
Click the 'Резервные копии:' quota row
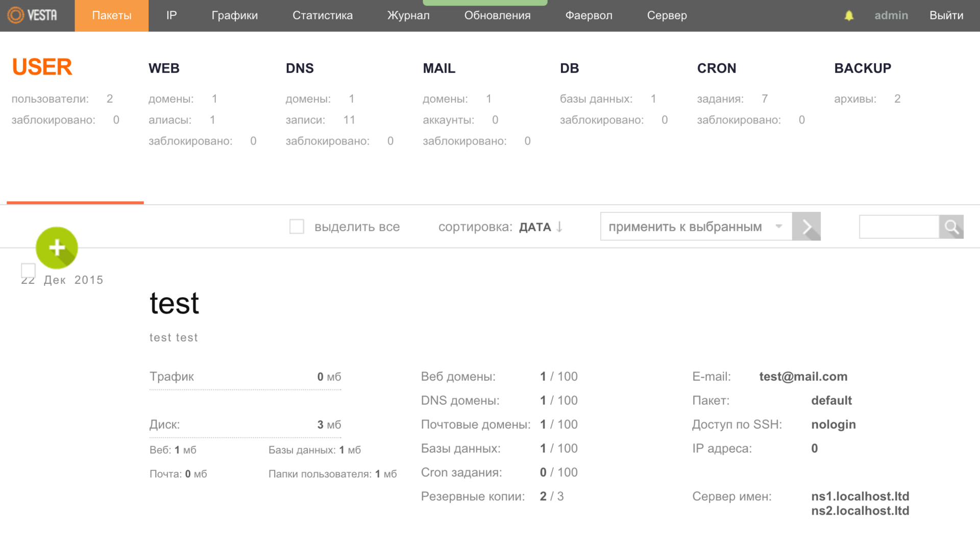tap(493, 496)
